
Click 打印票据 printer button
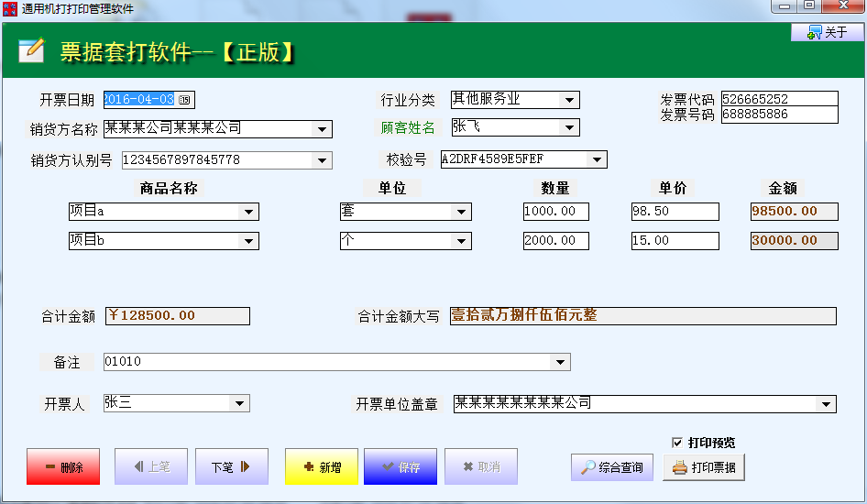tap(704, 467)
